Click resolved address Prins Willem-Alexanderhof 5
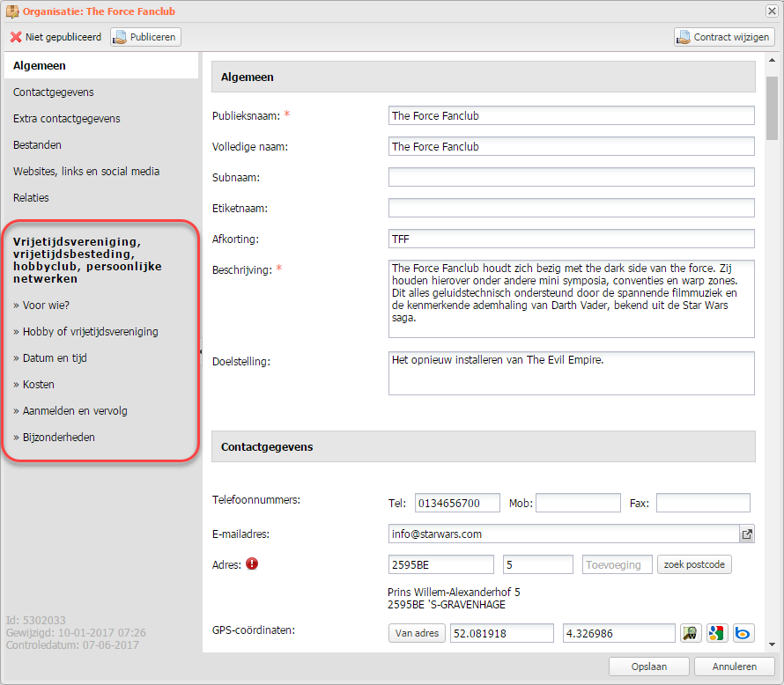This screenshot has width=784, height=685. click(x=454, y=592)
